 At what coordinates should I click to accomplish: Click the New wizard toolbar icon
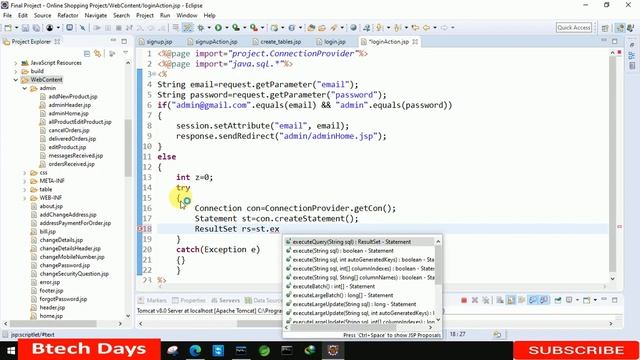[x=8, y=28]
